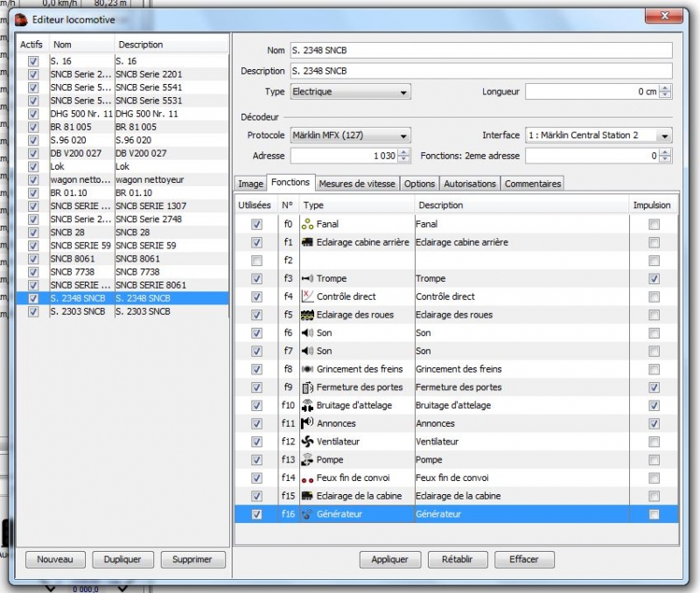Enable the Utilisées checkbox for f2
The width and height of the screenshot is (700, 593).
coord(257,261)
